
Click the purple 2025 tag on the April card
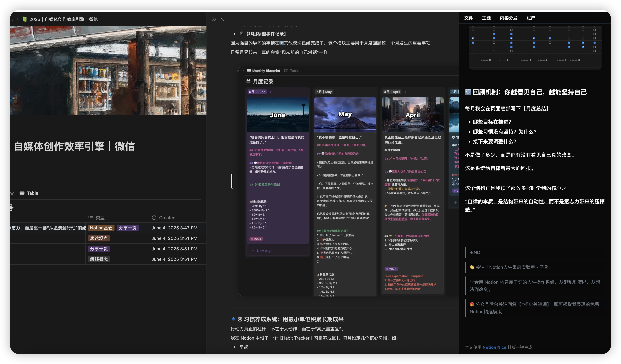[x=391, y=269]
